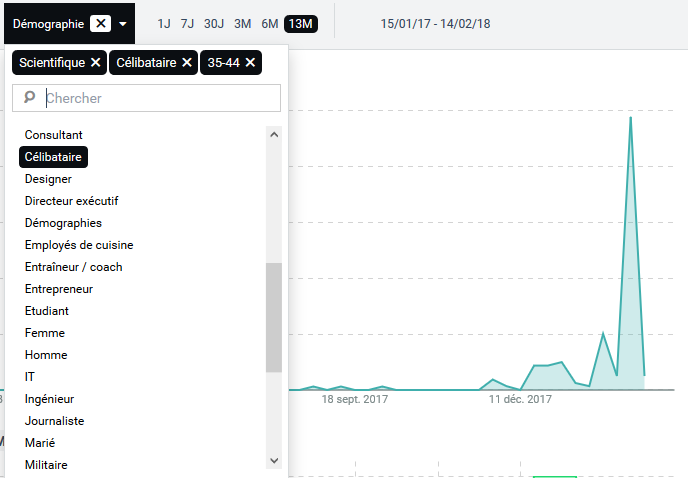Choose Consultant from the list
Image resolution: width=688 pixels, height=478 pixels.
tap(54, 135)
